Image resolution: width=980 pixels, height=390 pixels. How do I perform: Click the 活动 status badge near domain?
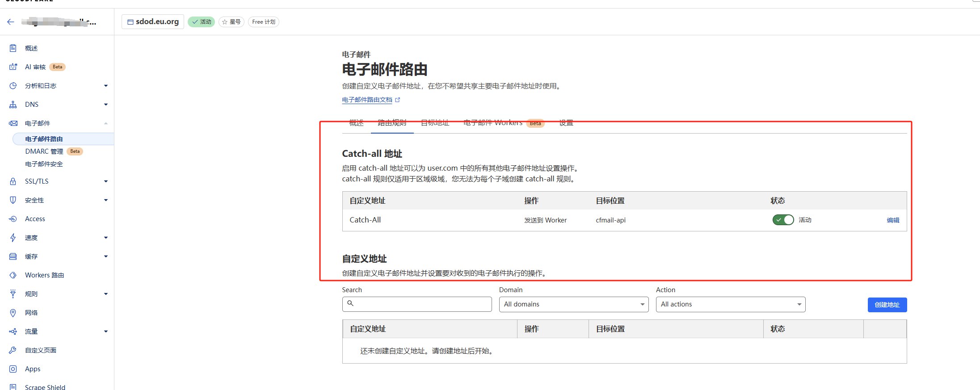point(201,21)
